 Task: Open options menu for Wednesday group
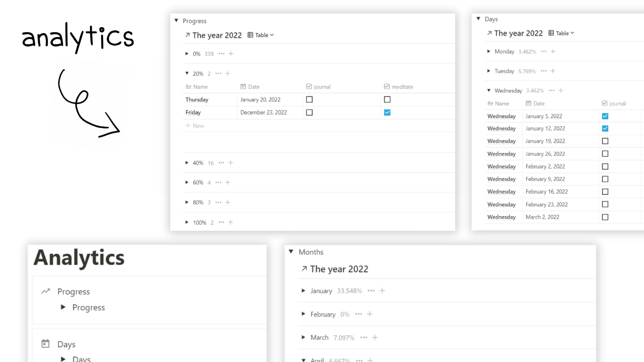[x=551, y=90]
